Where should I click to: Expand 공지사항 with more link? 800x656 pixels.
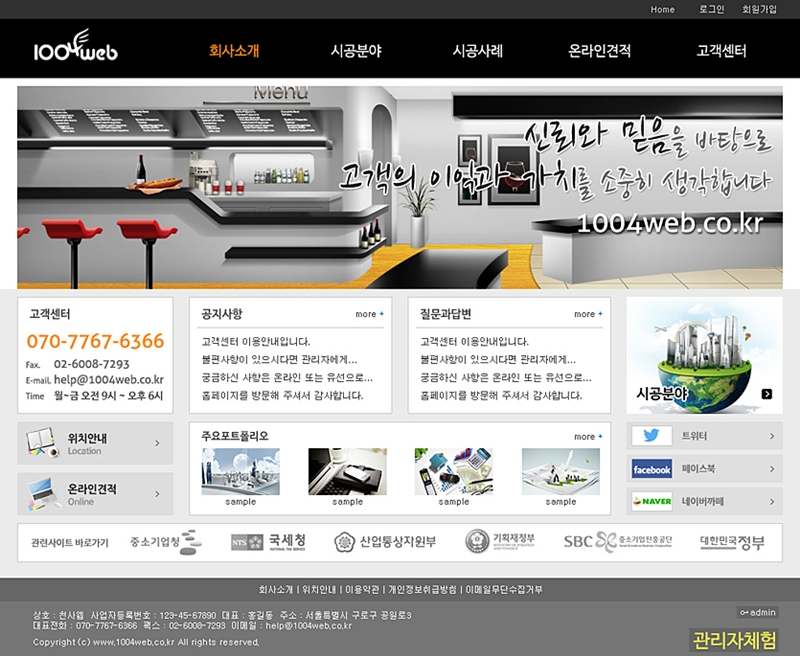369,314
